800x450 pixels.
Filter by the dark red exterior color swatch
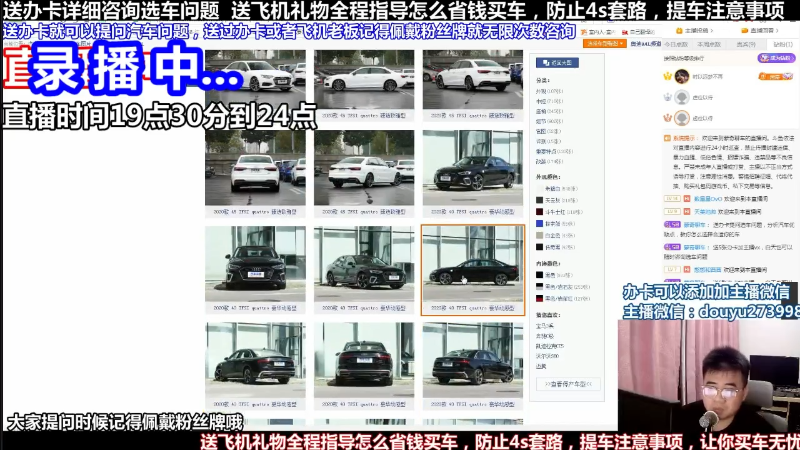point(539,212)
